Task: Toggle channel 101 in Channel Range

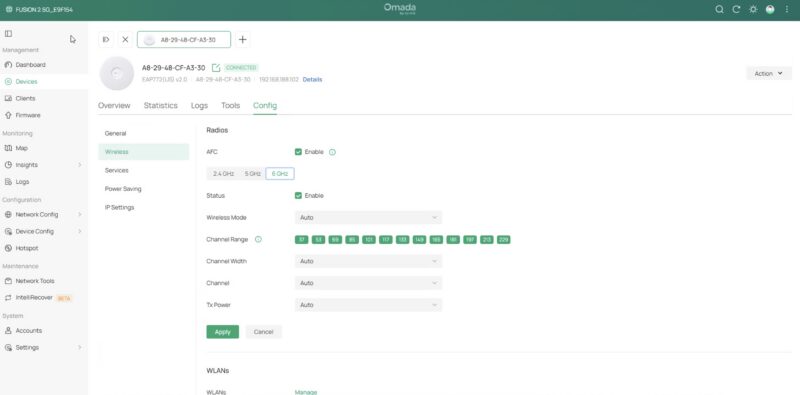Action: (x=369, y=239)
